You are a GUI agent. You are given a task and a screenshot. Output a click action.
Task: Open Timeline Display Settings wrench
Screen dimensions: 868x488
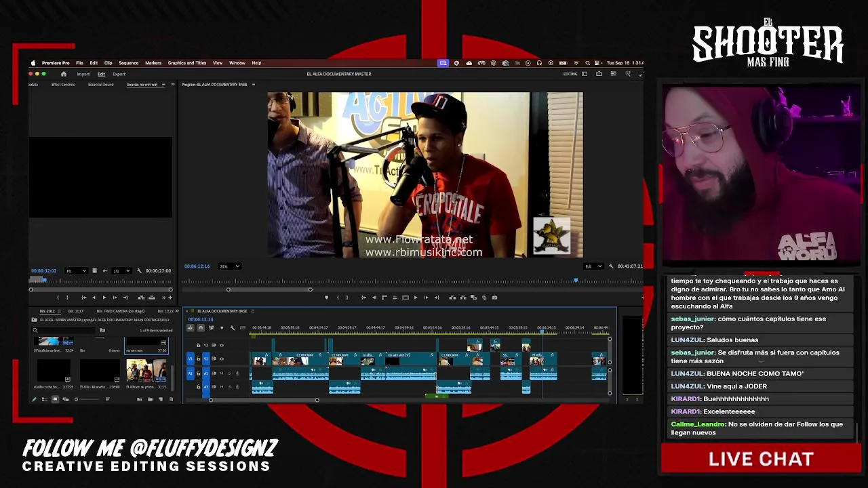232,327
